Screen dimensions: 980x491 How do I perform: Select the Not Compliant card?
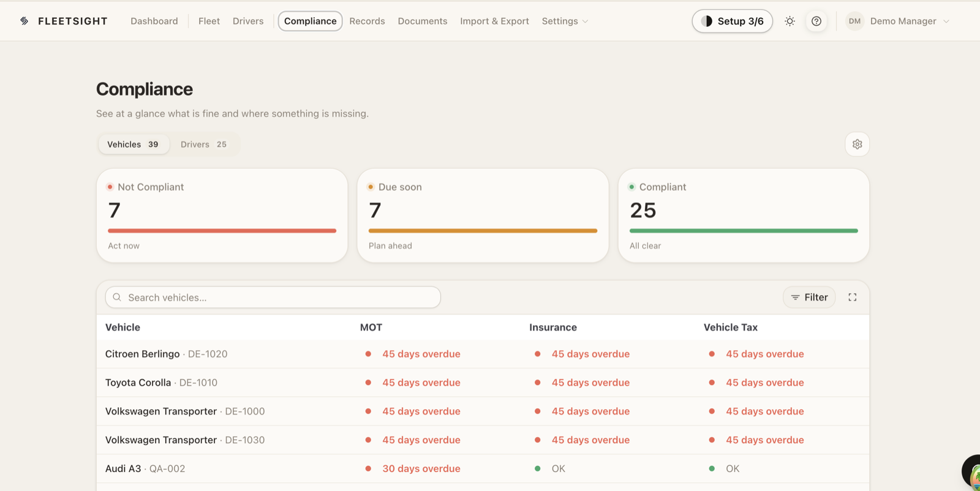coord(222,216)
